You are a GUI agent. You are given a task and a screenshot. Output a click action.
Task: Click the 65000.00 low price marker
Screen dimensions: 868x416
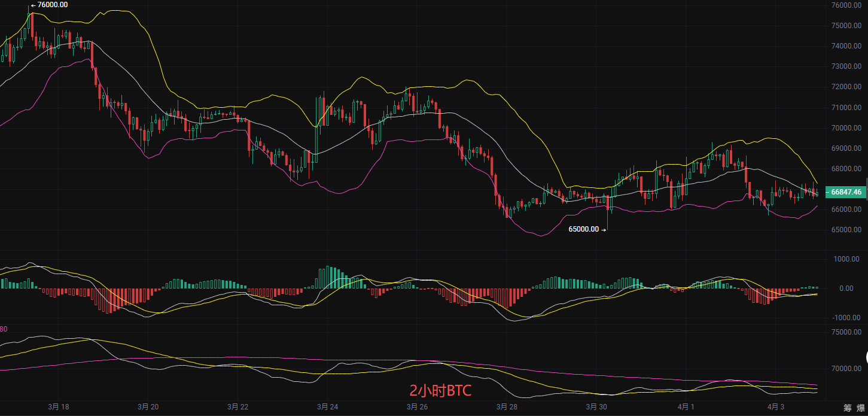(583, 229)
